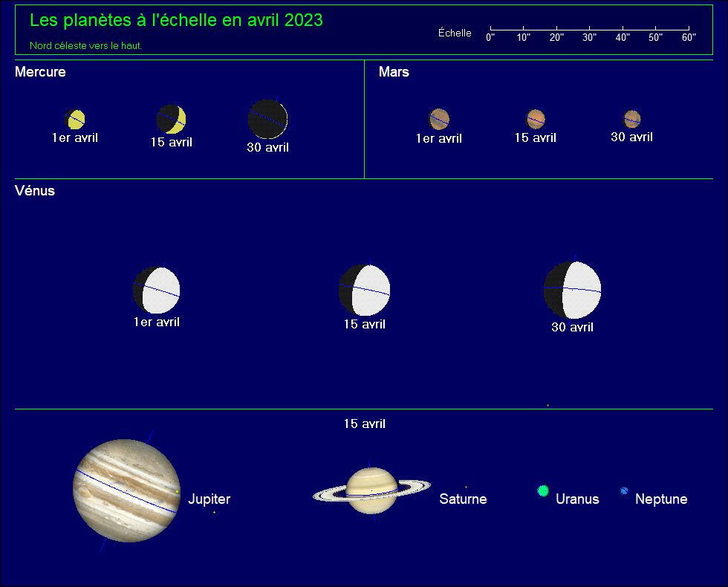Click the small orange moon dot right of Saturn's rings

467,487
